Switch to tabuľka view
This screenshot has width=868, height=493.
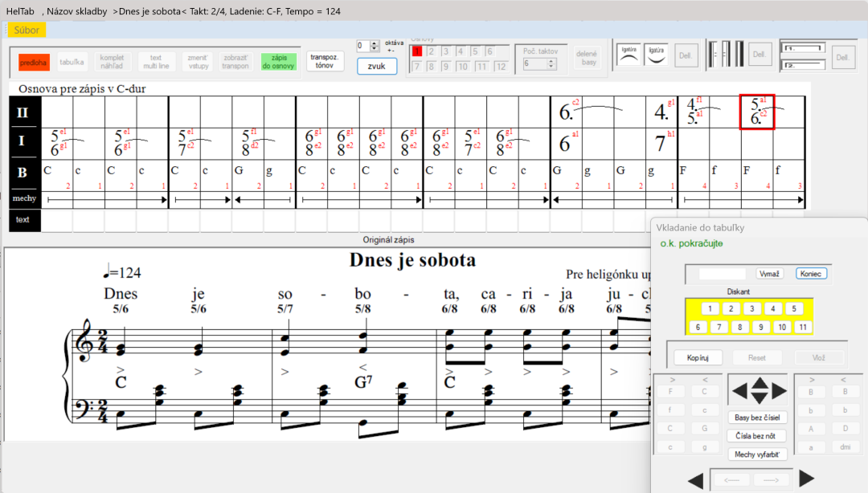click(x=72, y=62)
